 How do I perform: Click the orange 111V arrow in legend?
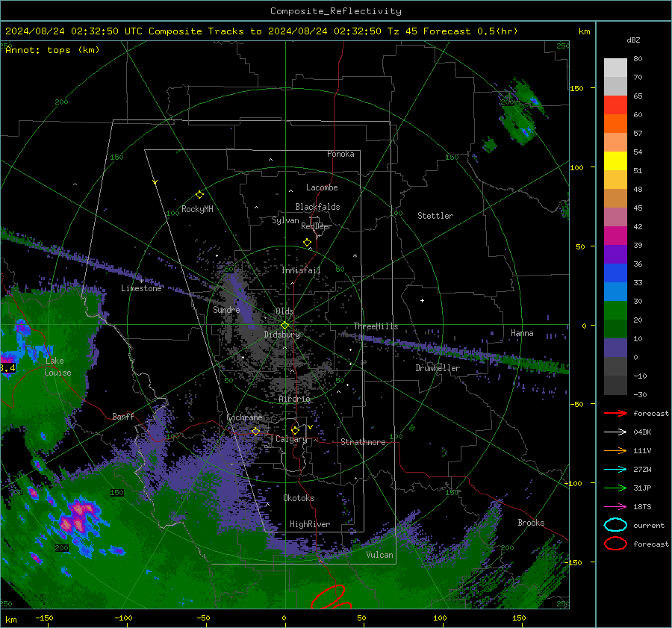tap(616, 450)
